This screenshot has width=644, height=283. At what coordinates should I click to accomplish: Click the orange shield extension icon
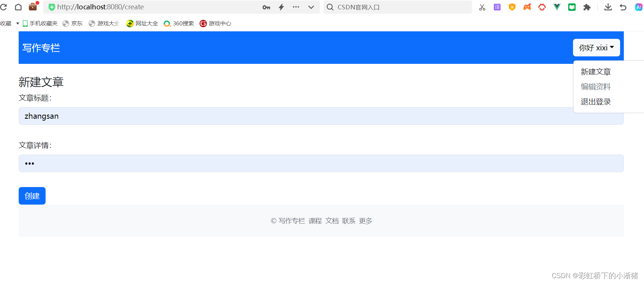pos(512,7)
